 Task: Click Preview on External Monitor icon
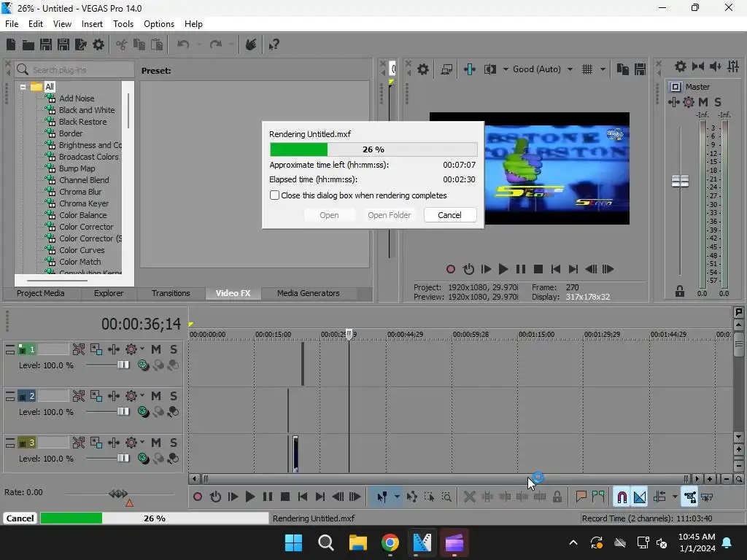point(446,69)
